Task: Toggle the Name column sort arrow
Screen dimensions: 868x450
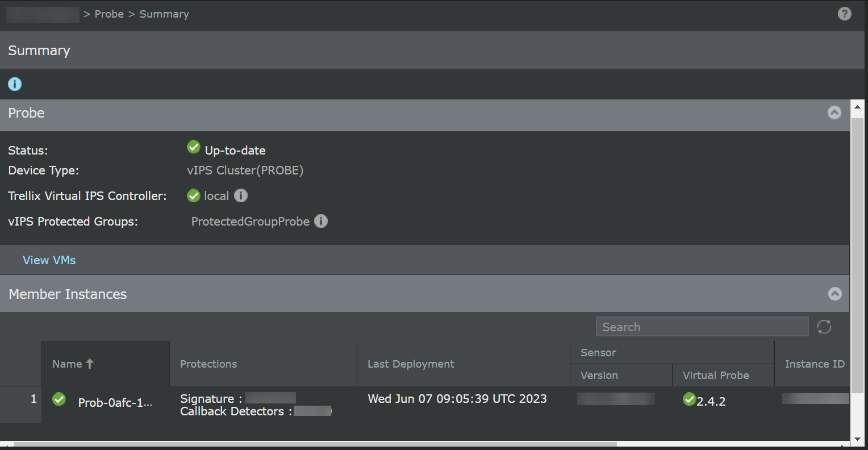Action: pos(90,364)
